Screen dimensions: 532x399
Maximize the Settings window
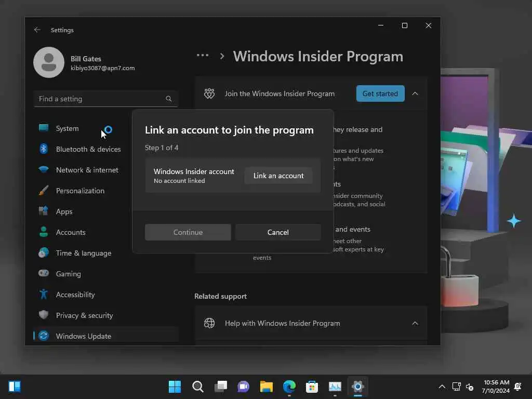click(404, 25)
